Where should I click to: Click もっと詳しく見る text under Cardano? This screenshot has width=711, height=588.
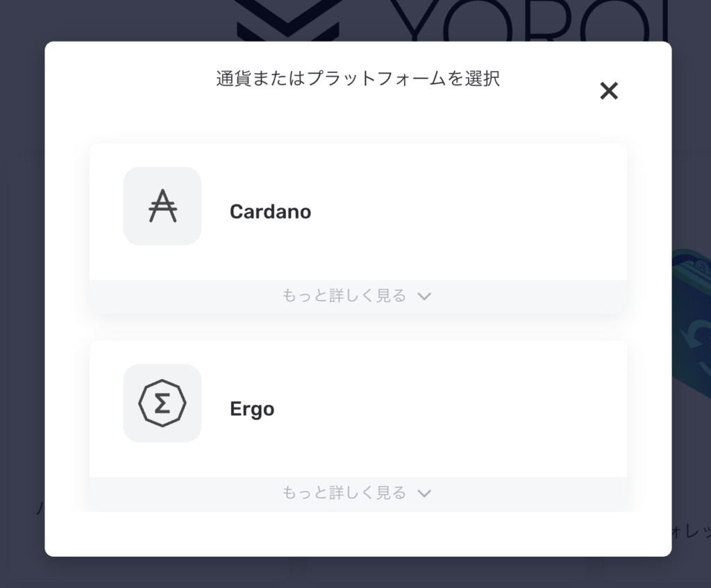[344, 296]
